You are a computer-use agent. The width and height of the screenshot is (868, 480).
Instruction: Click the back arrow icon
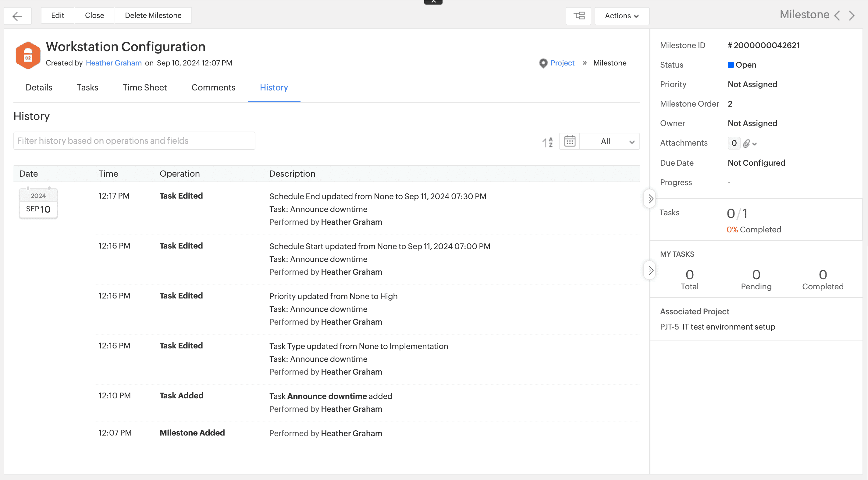pyautogui.click(x=17, y=16)
